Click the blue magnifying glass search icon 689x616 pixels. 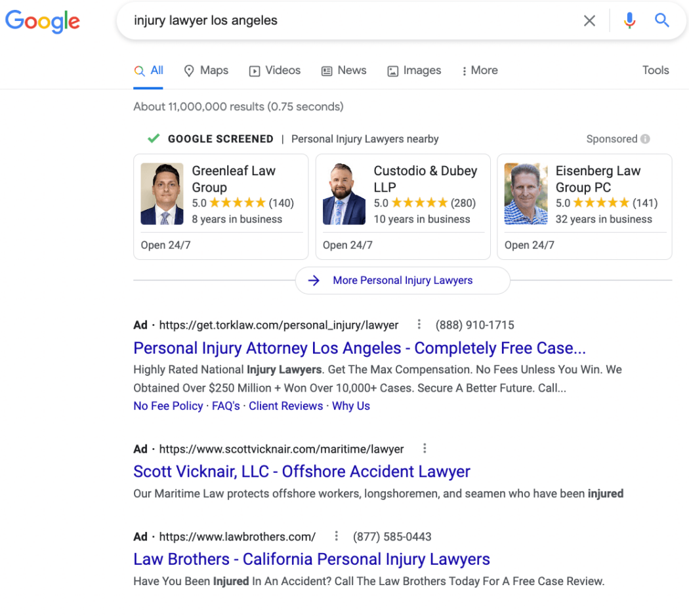coord(661,20)
